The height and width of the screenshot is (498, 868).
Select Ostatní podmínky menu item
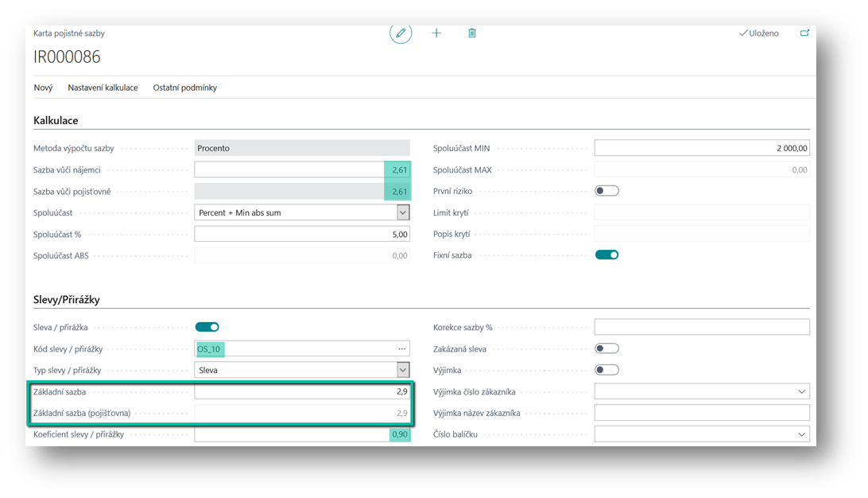click(x=185, y=88)
